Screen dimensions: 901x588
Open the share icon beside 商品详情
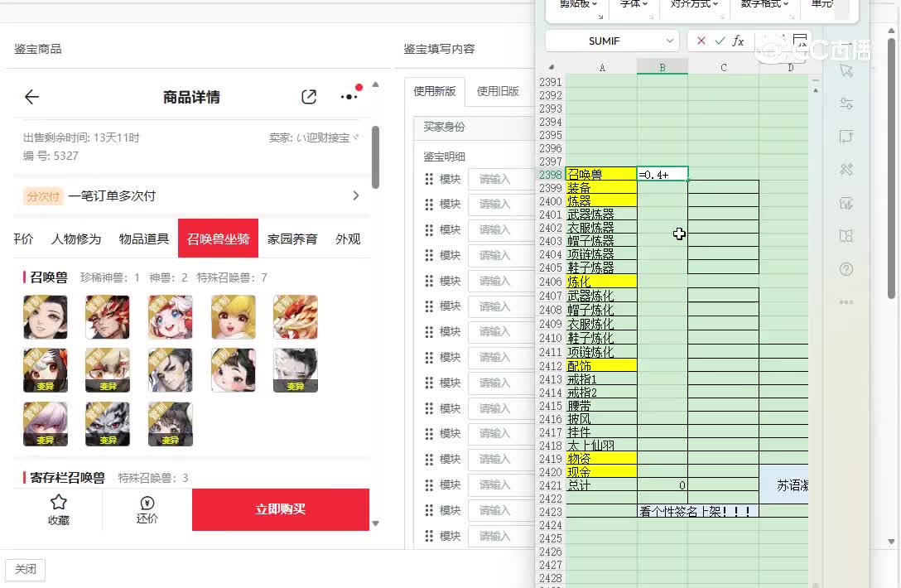(x=309, y=97)
